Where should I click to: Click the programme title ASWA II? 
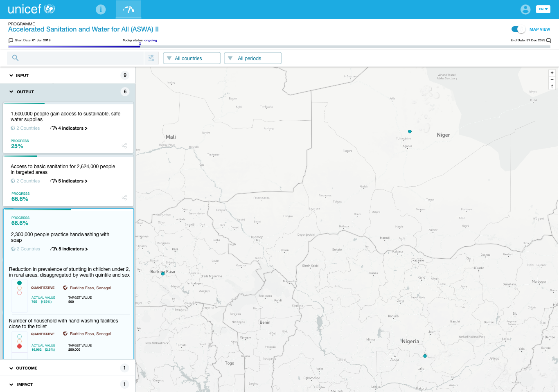click(83, 29)
